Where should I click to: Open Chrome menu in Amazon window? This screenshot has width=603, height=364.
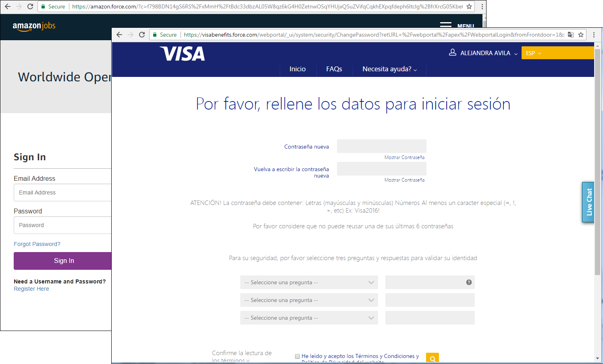(x=482, y=6)
